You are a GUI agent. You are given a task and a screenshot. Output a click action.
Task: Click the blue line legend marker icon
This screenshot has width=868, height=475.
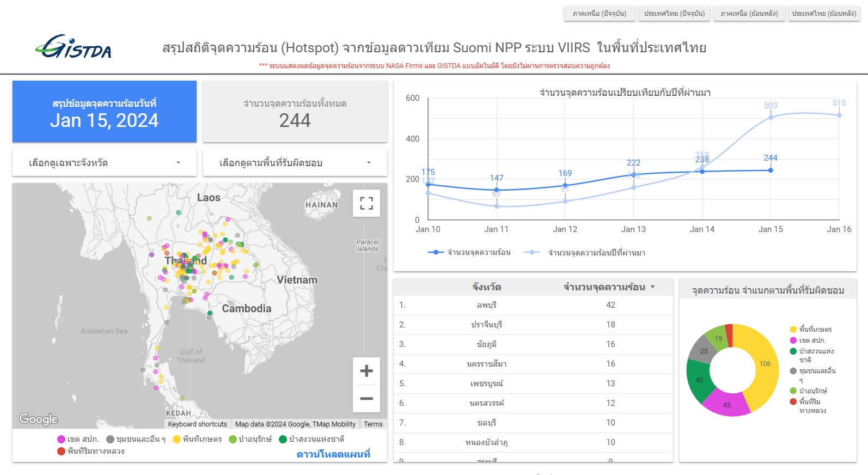click(x=436, y=252)
